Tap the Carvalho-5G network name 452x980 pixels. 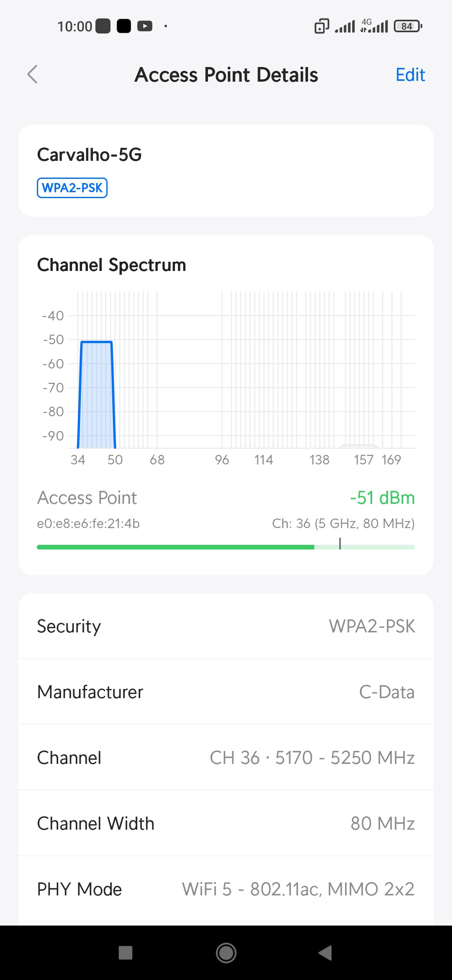[x=90, y=155]
